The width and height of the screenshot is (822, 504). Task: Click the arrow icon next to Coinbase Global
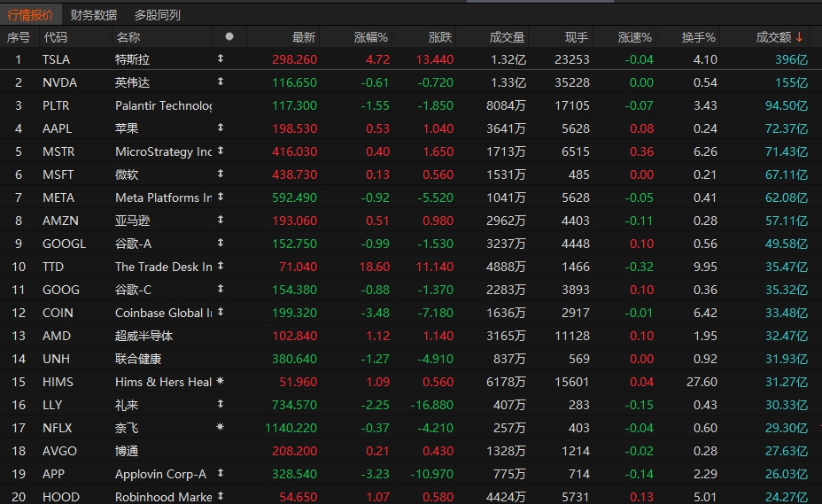point(221,312)
